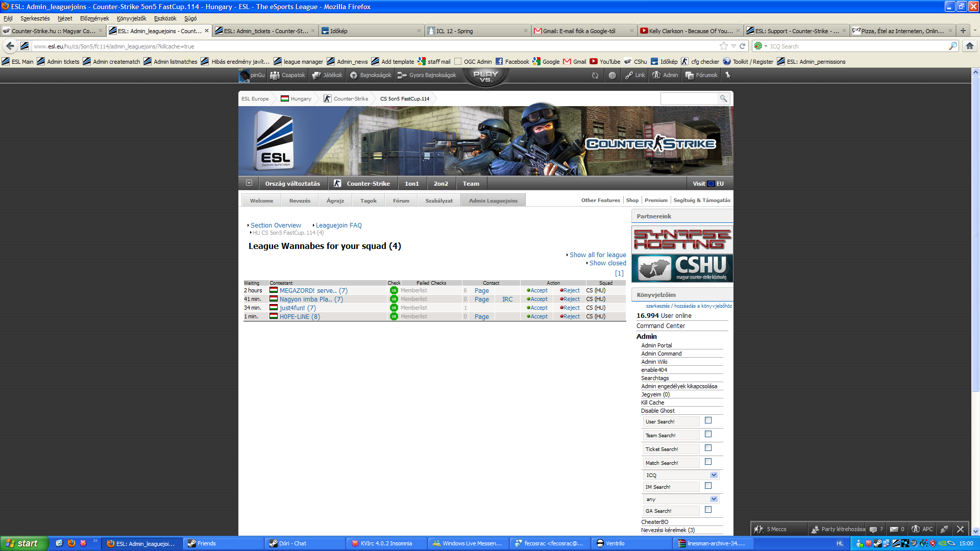Click the Steam icon in system tray
Viewport: 980px width, 551px height.
[878, 543]
